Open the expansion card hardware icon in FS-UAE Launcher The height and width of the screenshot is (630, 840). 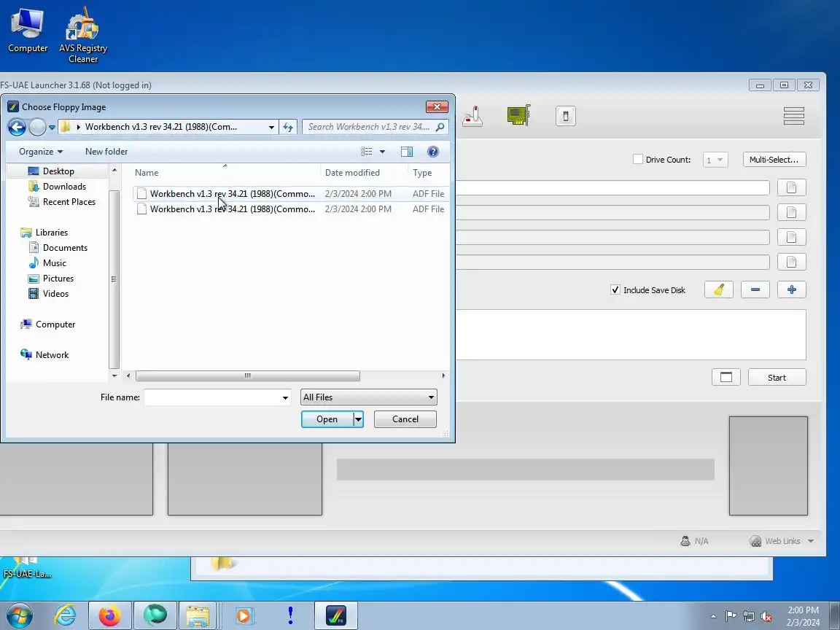(518, 115)
